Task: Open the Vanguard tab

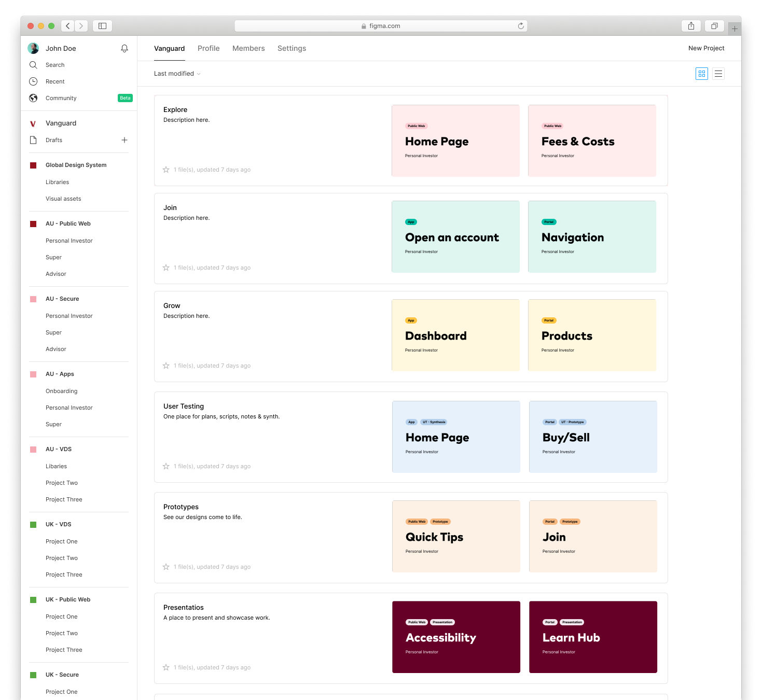Action: (170, 48)
